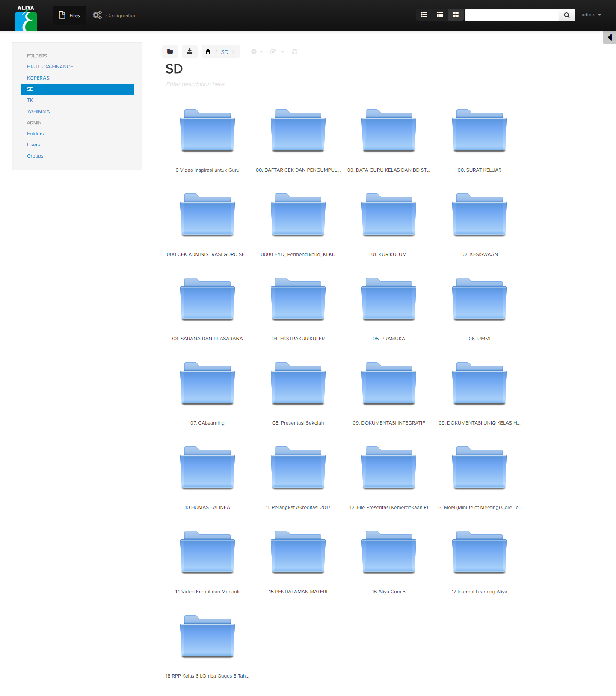The height and width of the screenshot is (696, 616).
Task: Open the gear actions dropdown
Action: coord(257,52)
